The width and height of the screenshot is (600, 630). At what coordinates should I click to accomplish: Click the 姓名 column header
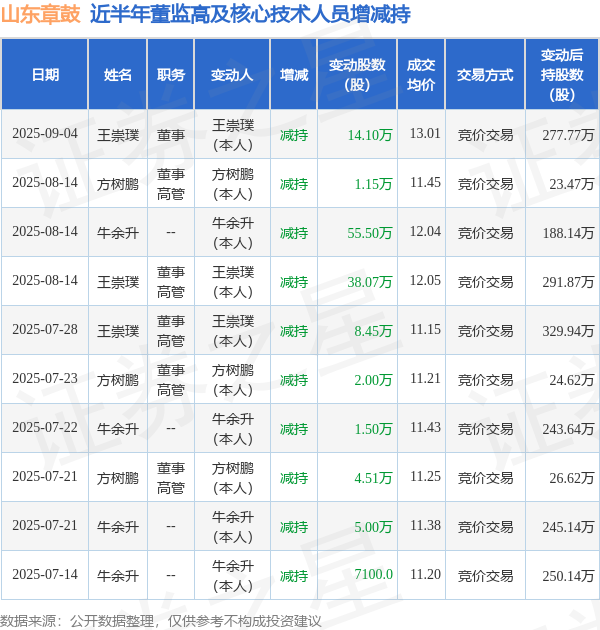pyautogui.click(x=118, y=75)
